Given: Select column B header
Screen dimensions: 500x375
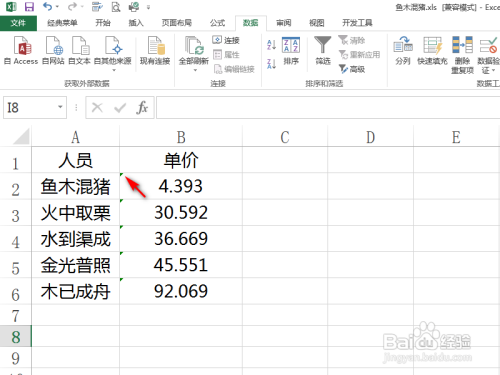Looking at the screenshot, I should pyautogui.click(x=181, y=137).
